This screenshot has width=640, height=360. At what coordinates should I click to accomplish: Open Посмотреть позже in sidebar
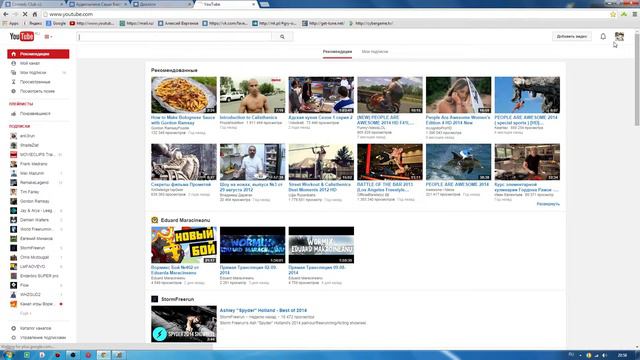(38, 91)
